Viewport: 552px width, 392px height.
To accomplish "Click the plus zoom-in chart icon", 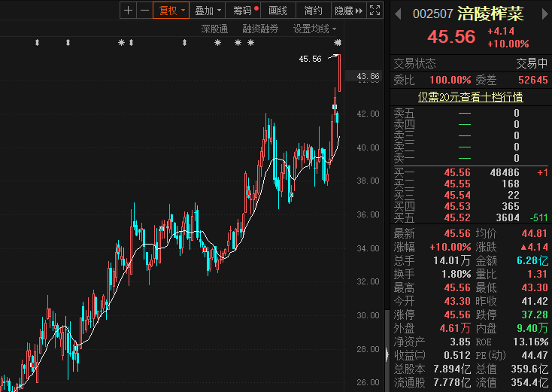I will click(128, 11).
